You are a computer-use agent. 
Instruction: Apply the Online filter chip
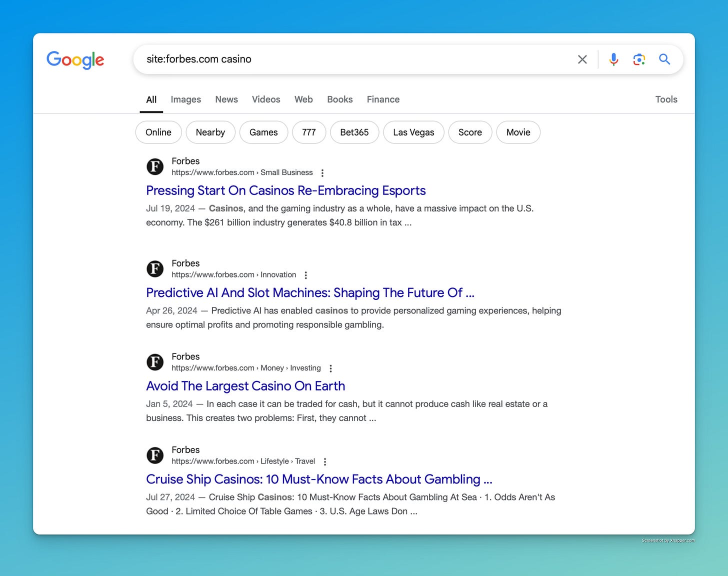pos(158,132)
